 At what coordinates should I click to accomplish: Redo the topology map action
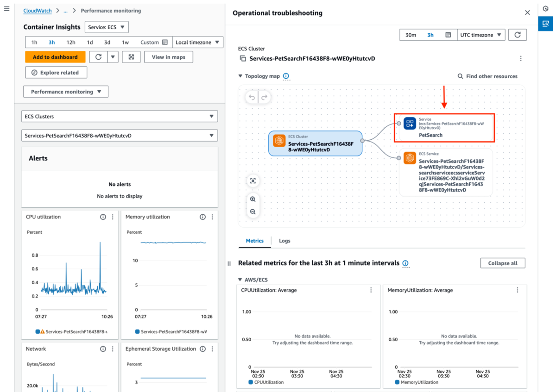[x=264, y=97]
